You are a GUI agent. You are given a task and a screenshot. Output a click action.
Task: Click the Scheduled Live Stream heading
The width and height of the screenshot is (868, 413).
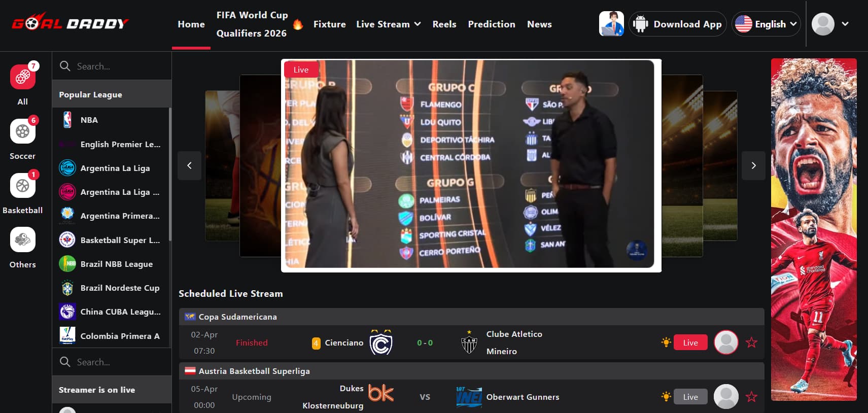tap(231, 293)
